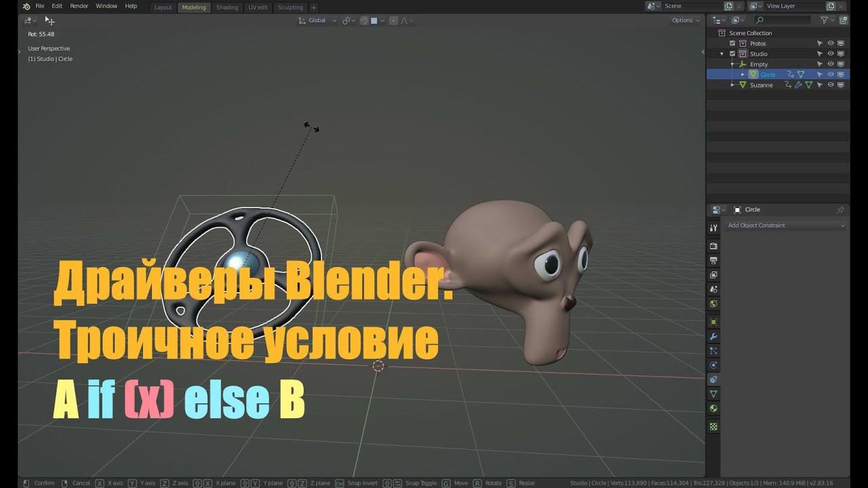Open properties editor type dropdown
Screen dimensions: 868x488
[x=718, y=210]
